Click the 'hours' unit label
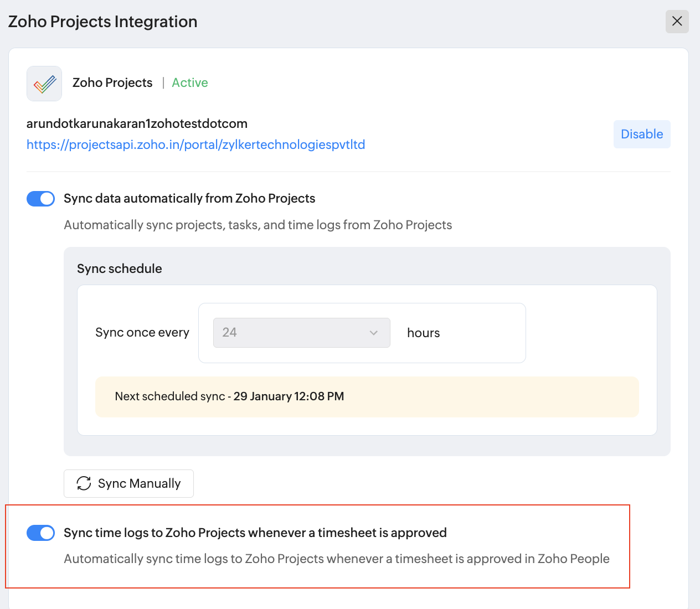Image resolution: width=700 pixels, height=609 pixels. 424,333
